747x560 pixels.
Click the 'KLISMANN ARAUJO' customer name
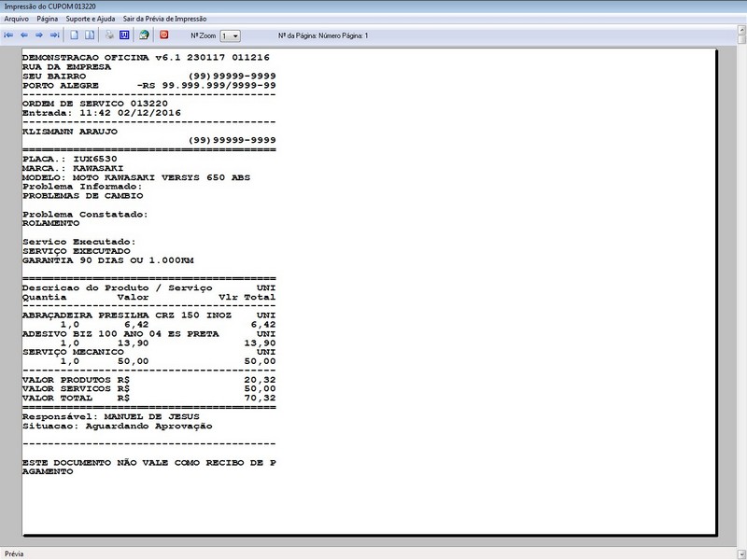click(69, 132)
